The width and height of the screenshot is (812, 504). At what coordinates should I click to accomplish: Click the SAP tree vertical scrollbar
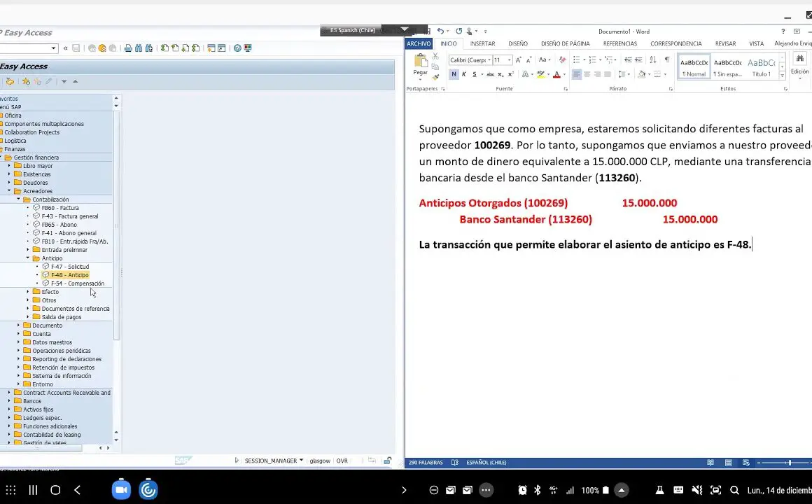(116, 225)
